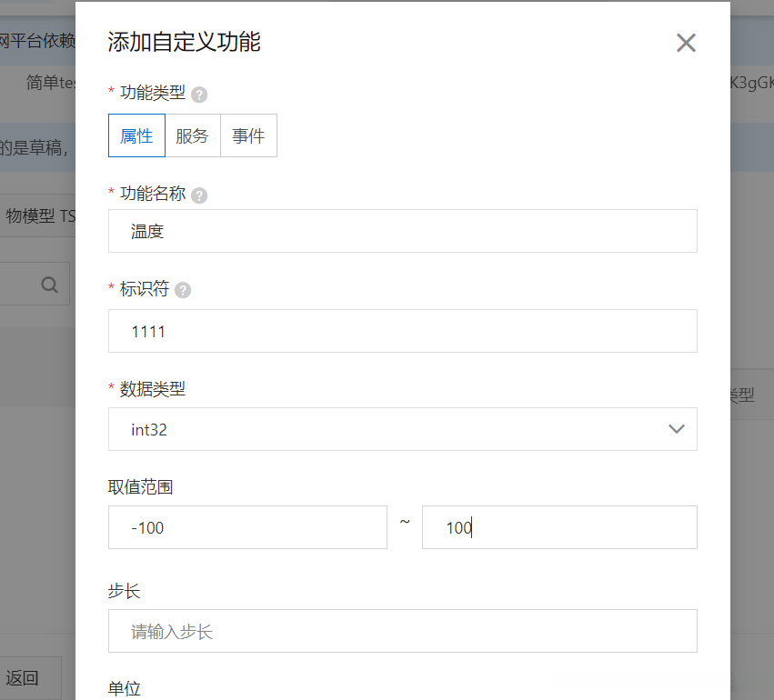Image resolution: width=774 pixels, height=700 pixels.
Task: Select the 属性 function type
Action: 136,135
